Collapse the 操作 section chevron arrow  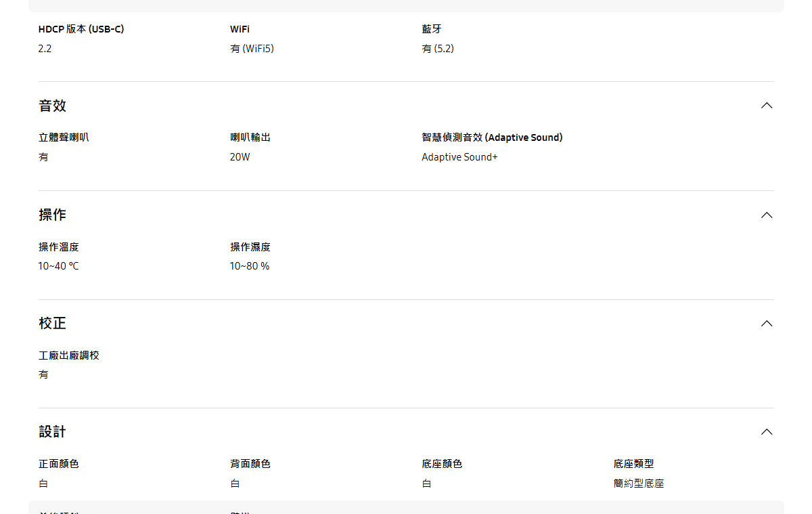[x=766, y=215]
